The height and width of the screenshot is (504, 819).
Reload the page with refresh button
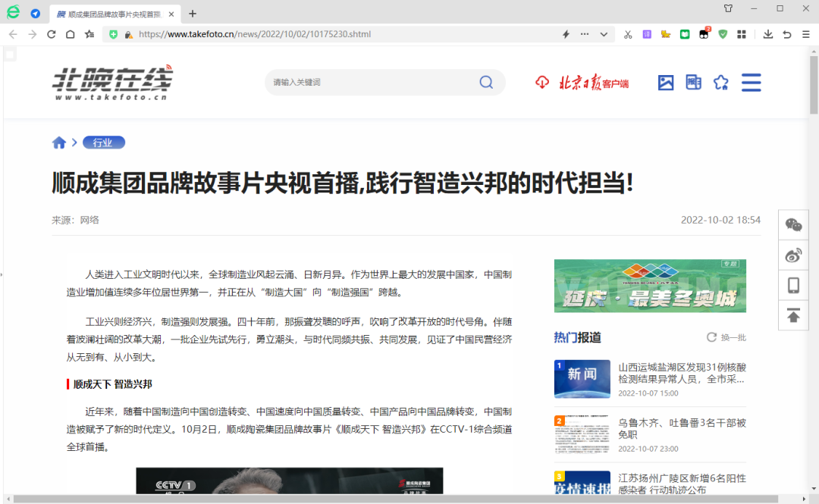[x=52, y=34]
